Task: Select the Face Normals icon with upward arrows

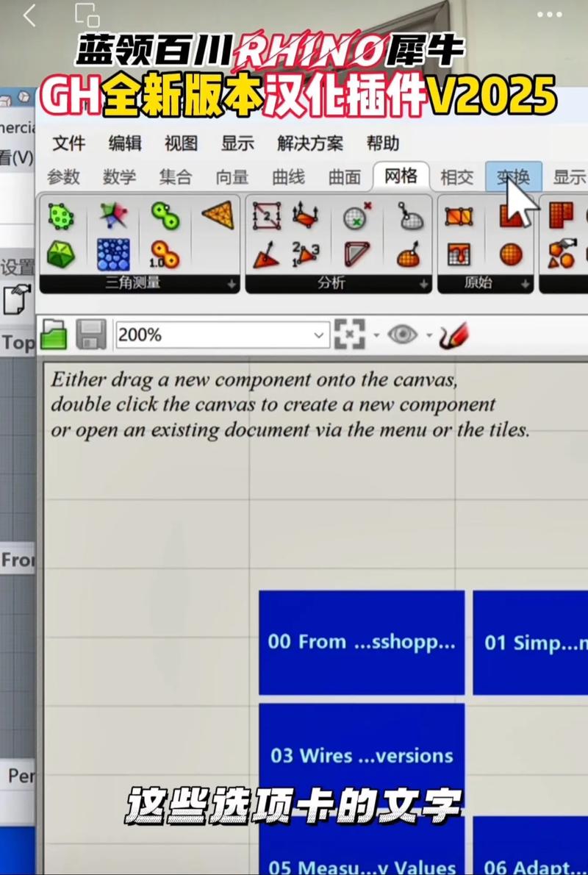Action: point(305,215)
